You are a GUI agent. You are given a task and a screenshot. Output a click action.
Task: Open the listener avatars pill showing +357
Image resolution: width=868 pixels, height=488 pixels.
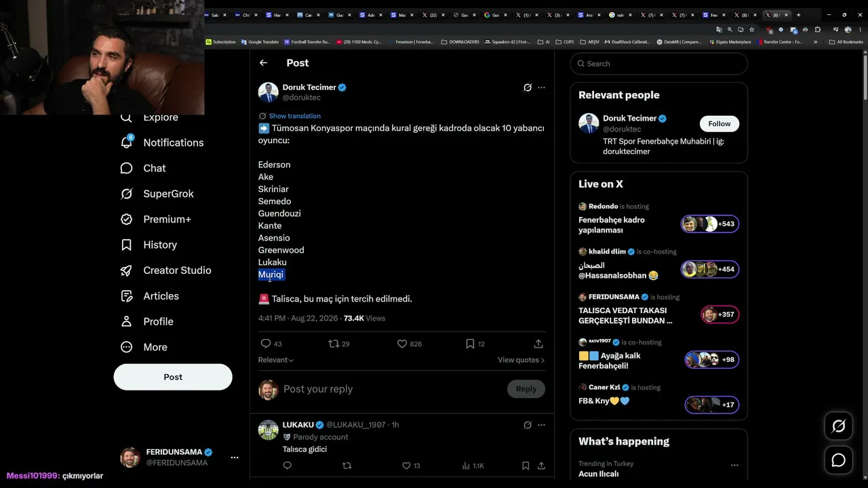tap(719, 314)
